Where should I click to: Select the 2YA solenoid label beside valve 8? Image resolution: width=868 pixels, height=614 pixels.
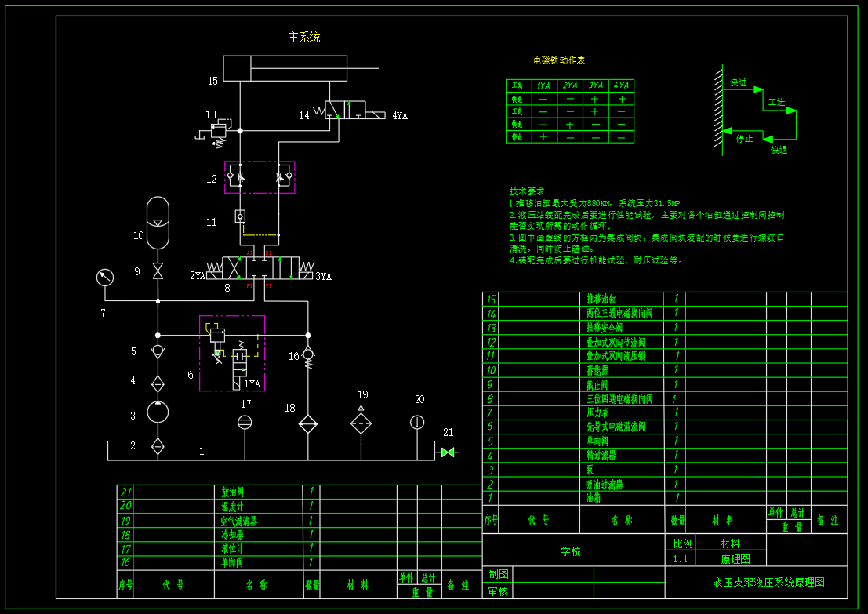tap(198, 275)
